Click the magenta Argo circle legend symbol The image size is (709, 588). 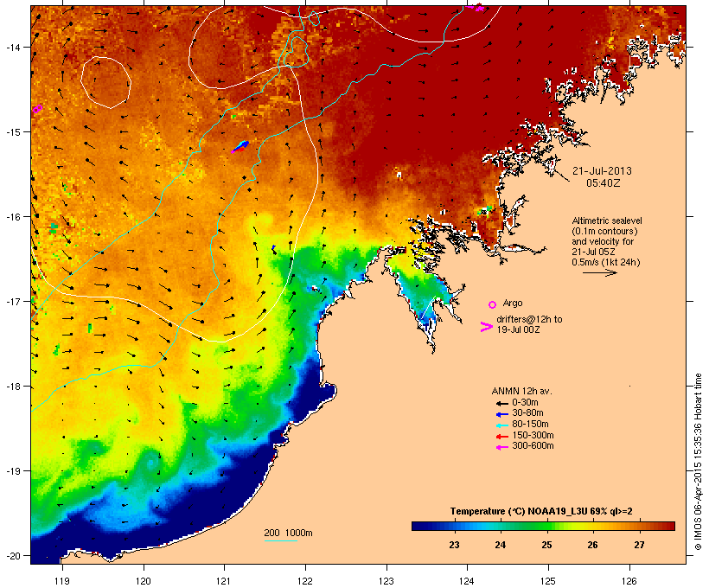coord(493,304)
